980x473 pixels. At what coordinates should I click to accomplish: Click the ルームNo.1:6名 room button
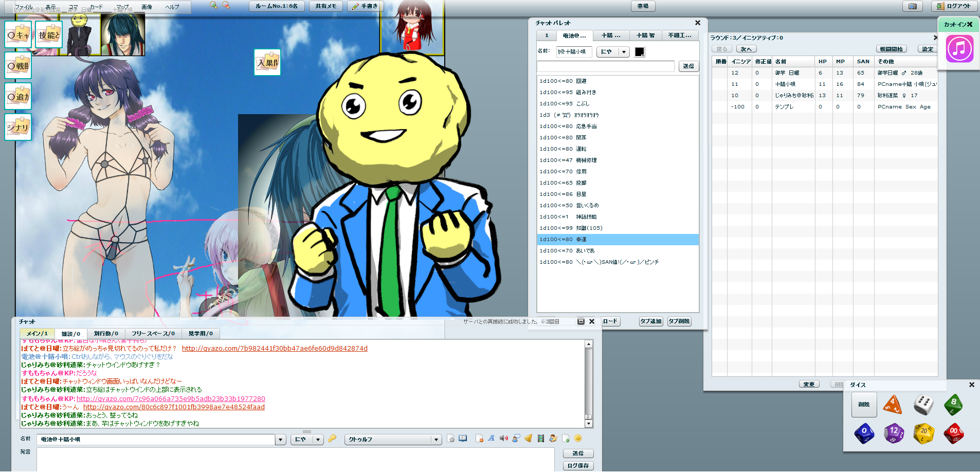tap(277, 6)
